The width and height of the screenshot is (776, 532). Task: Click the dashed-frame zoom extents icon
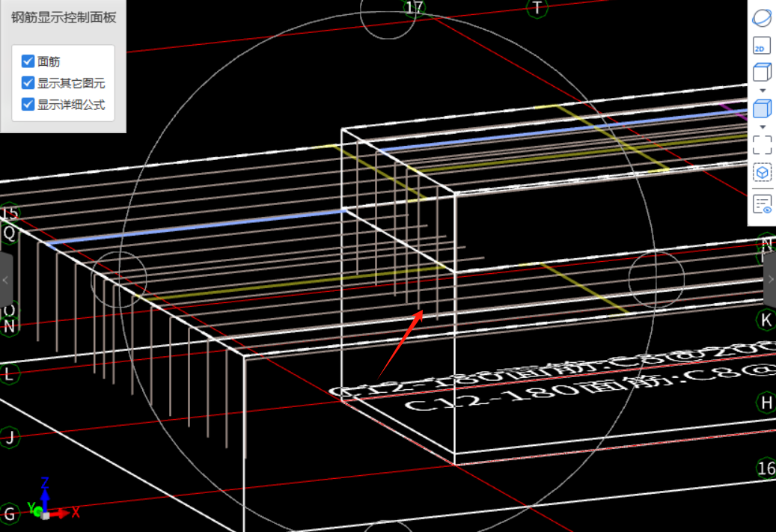[x=762, y=145]
